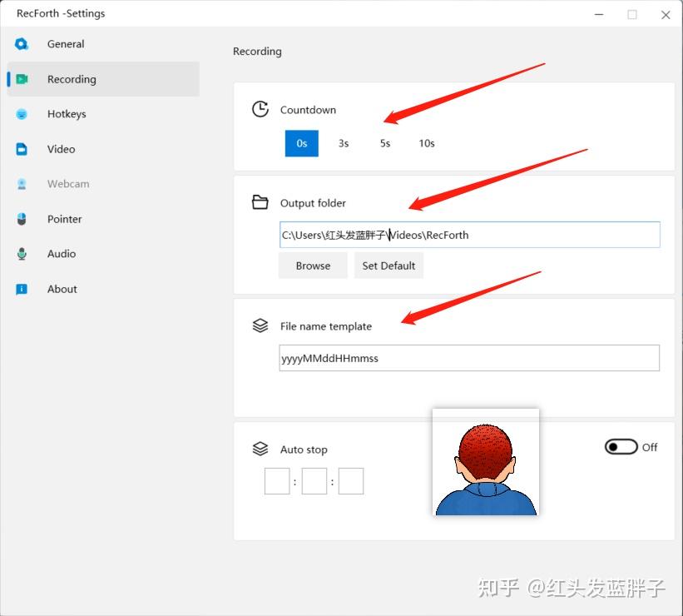Click the Audio microphone icon
Image resolution: width=683 pixels, height=616 pixels.
point(22,254)
